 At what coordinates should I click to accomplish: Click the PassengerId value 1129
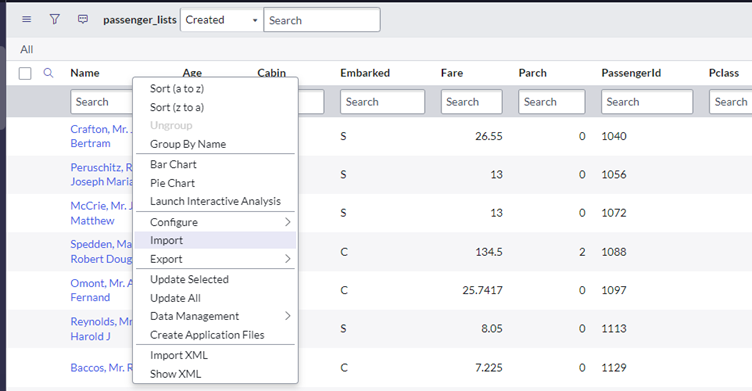point(614,367)
